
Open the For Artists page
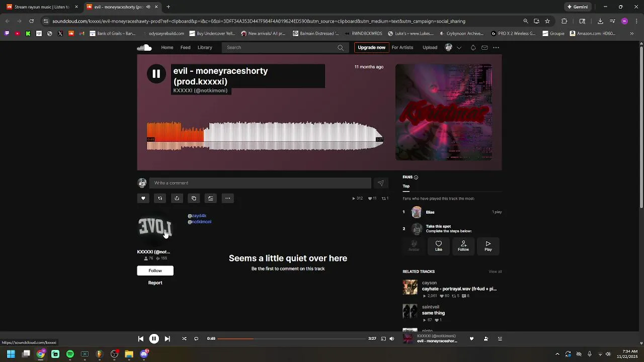(403, 47)
